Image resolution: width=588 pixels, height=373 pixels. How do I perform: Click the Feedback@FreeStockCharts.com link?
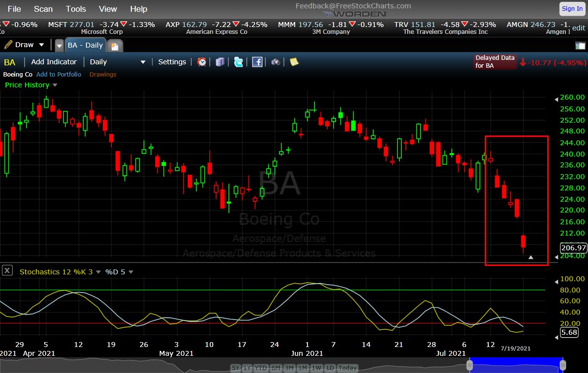(x=353, y=6)
